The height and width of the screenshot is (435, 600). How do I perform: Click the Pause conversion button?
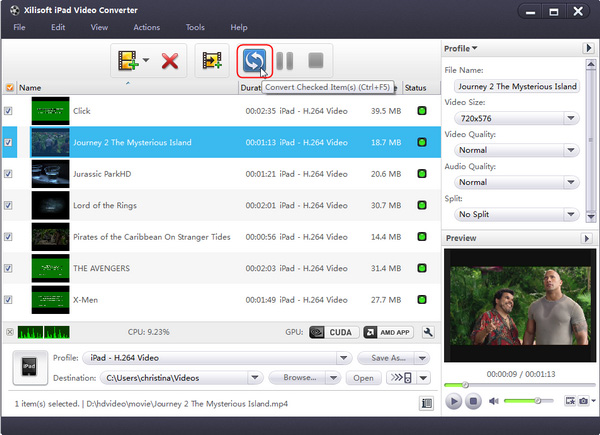tap(285, 60)
